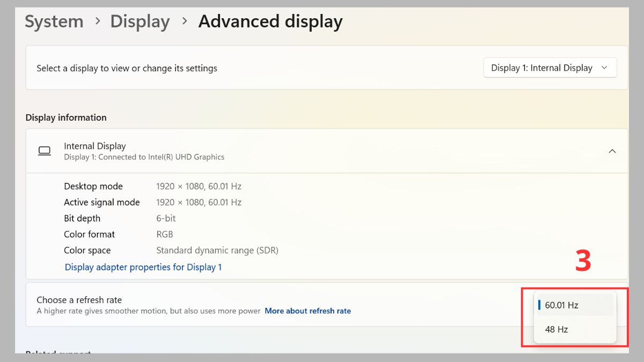Viewport: 644px width, 362px height.
Task: Click the Advanced display page title
Action: [270, 21]
